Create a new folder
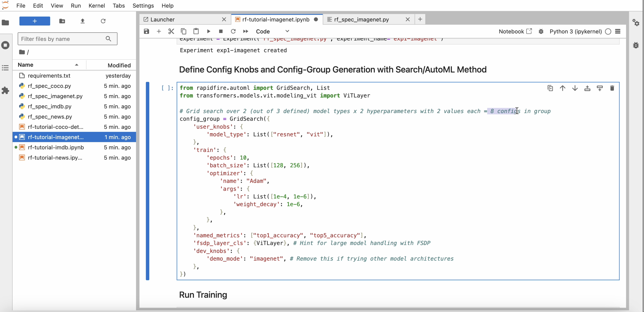 pyautogui.click(x=62, y=21)
